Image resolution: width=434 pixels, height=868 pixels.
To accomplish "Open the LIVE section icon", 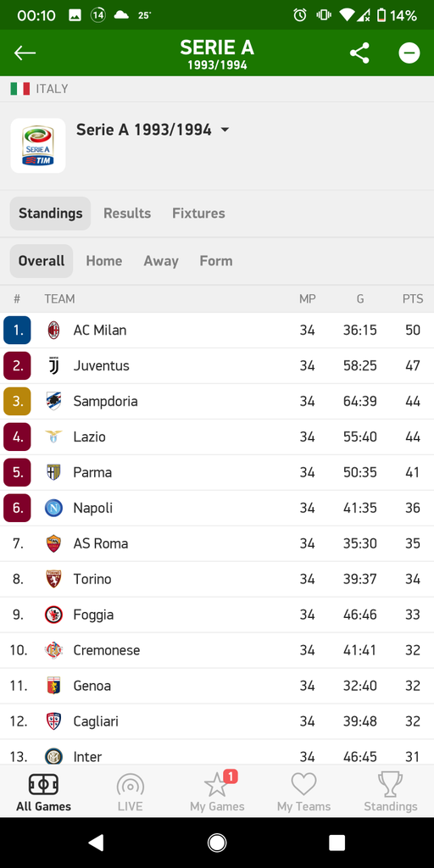I will point(130,785).
